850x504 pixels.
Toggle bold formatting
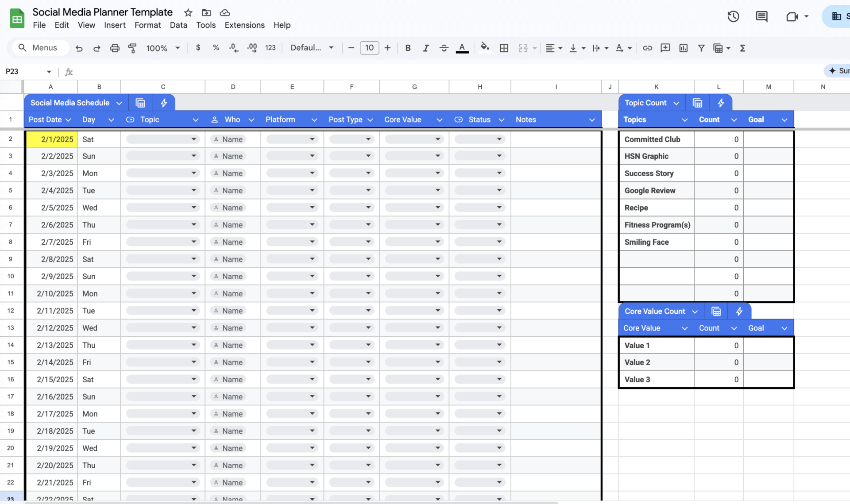[x=408, y=48]
